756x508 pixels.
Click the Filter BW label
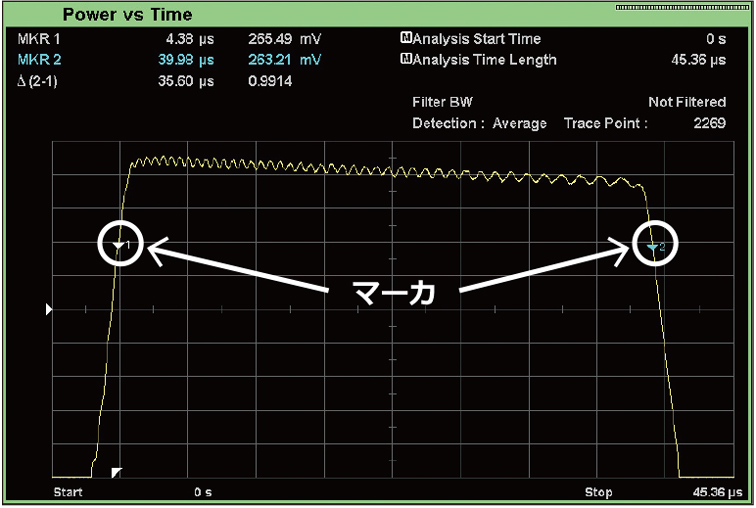(x=443, y=102)
